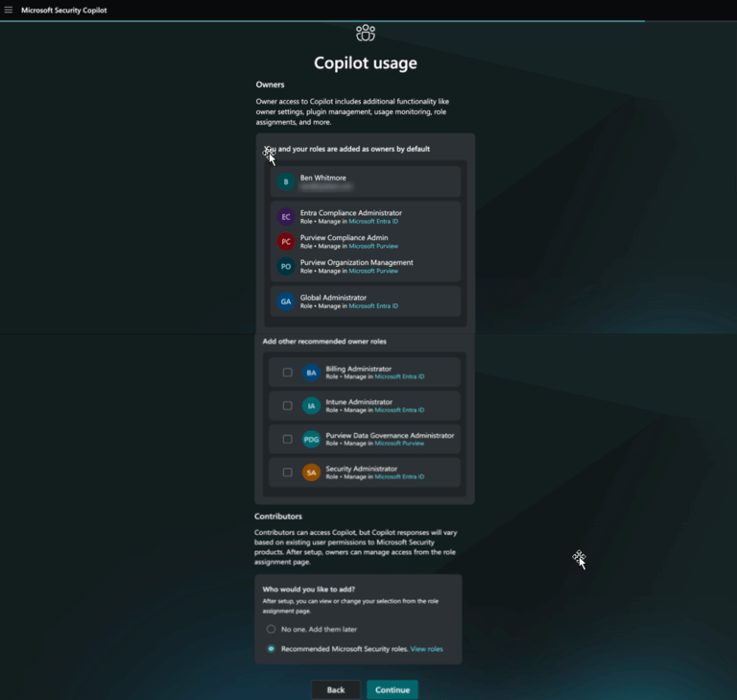Screen dimensions: 737x700
Task: Click the EC avatar for Entra Compliance Administrator
Action: coord(286,217)
